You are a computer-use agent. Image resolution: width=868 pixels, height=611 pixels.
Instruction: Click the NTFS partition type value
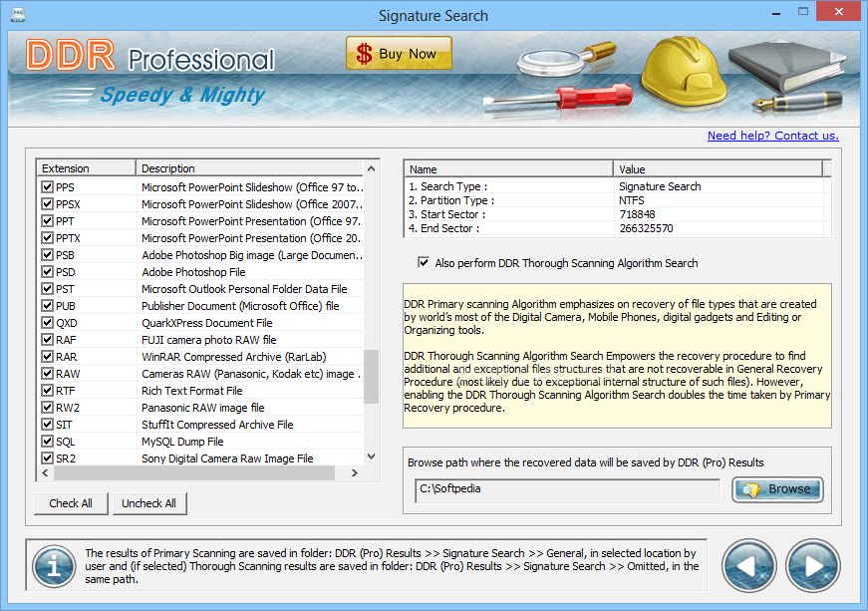[632, 200]
